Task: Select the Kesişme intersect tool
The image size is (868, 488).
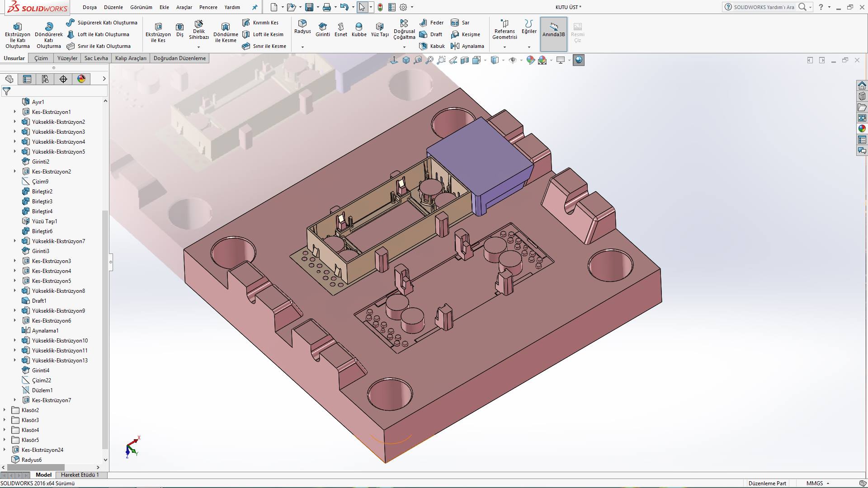Action: click(x=466, y=34)
